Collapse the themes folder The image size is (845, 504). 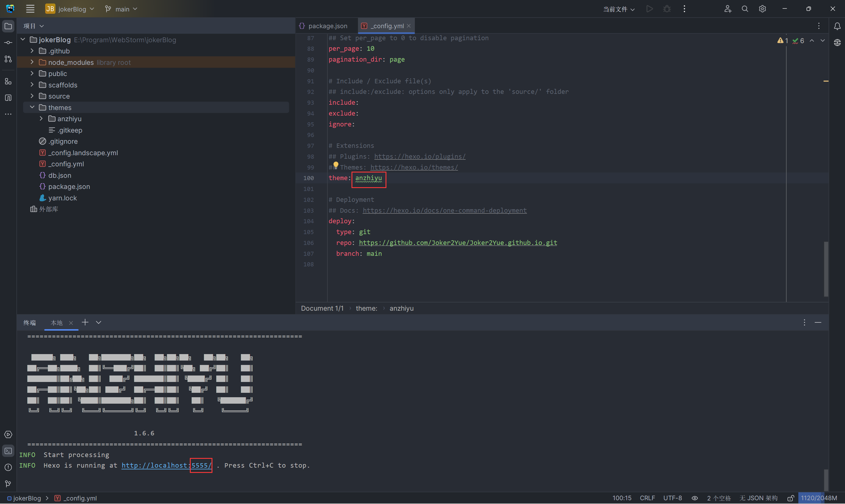pyautogui.click(x=32, y=107)
